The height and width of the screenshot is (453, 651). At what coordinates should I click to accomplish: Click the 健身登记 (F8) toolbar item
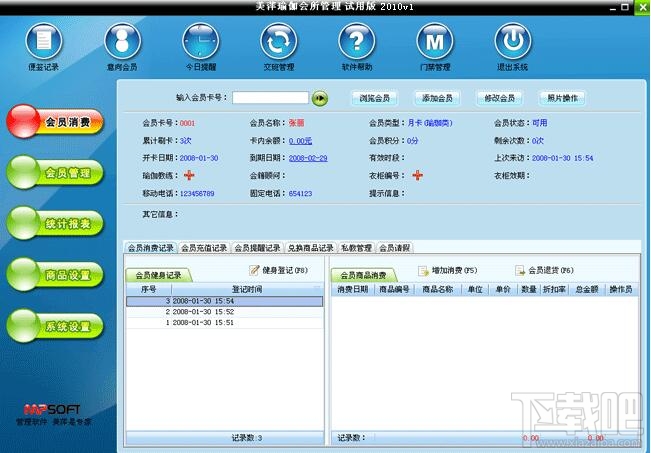tap(279, 270)
